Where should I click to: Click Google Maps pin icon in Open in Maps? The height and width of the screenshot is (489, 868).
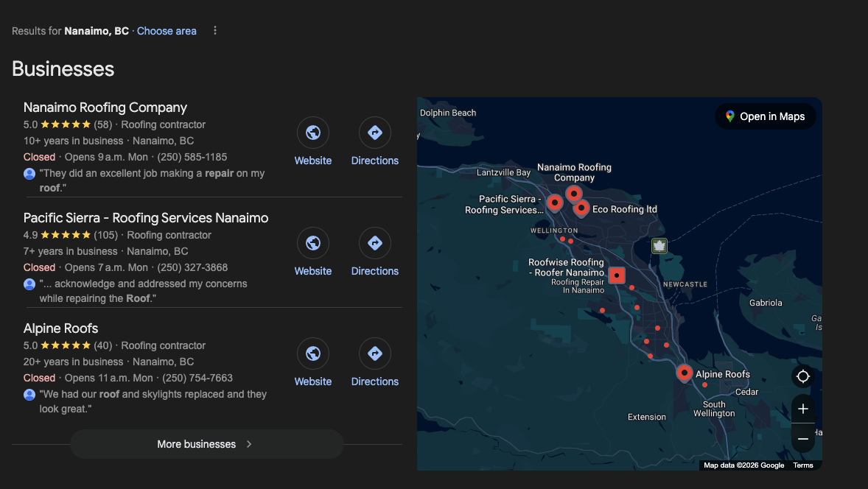[729, 116]
